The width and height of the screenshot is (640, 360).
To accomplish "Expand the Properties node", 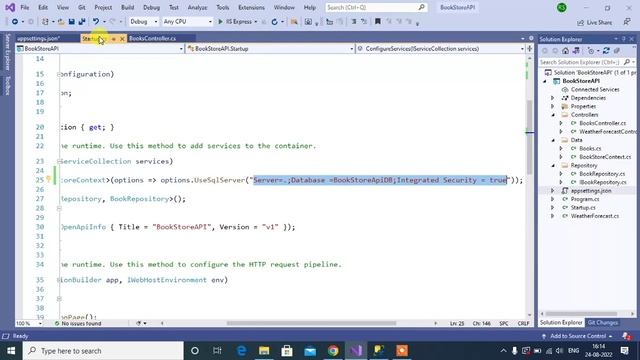I will (553, 107).
